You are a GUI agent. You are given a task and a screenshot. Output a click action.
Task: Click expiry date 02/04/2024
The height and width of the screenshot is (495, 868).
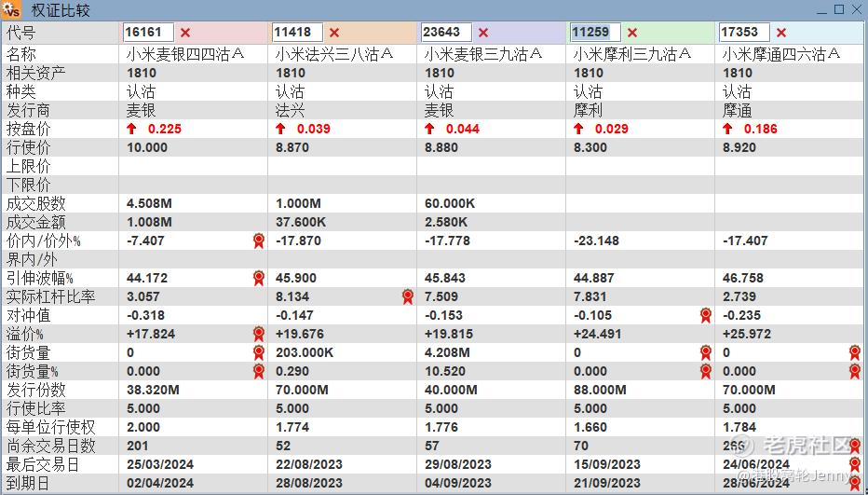click(160, 483)
